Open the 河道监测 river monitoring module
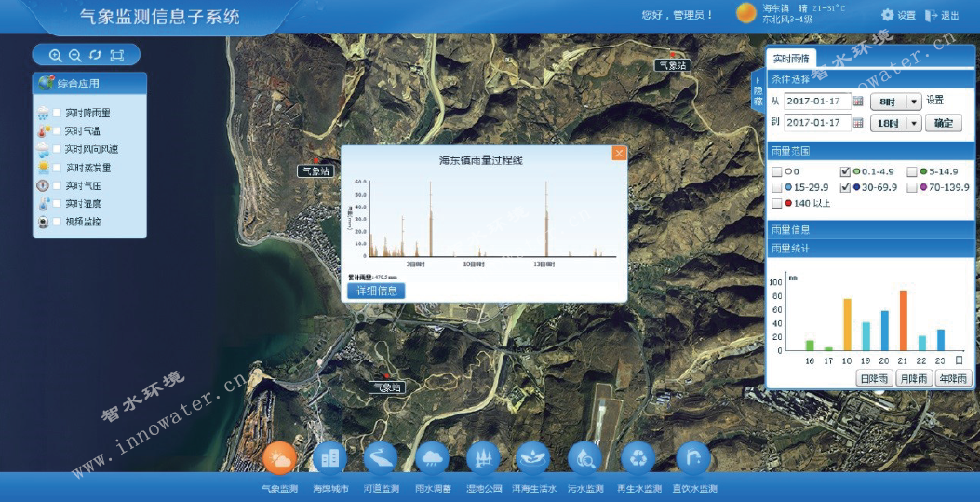Screen dimensions: 980x502 tap(381, 458)
